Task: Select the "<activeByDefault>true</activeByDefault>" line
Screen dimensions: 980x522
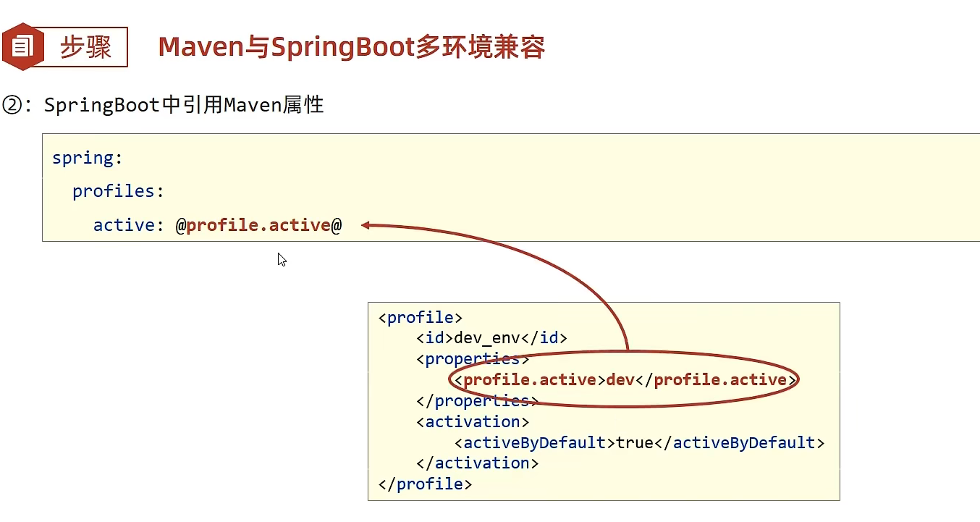Action: coord(639,442)
